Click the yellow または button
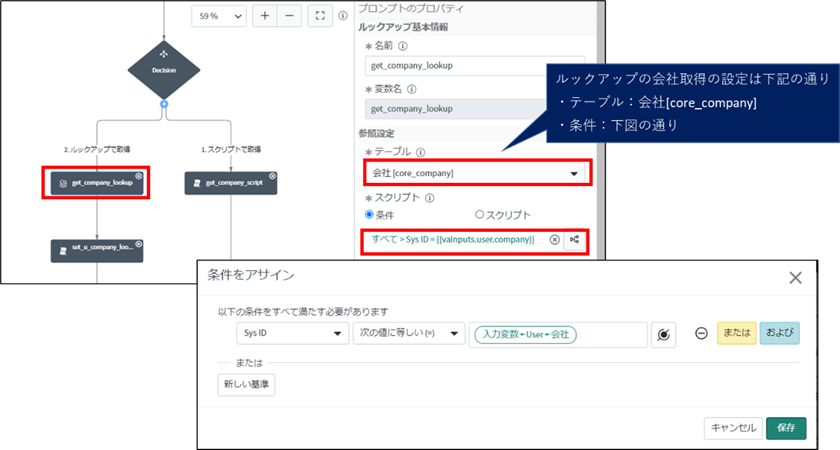The image size is (840, 450). coord(737,333)
